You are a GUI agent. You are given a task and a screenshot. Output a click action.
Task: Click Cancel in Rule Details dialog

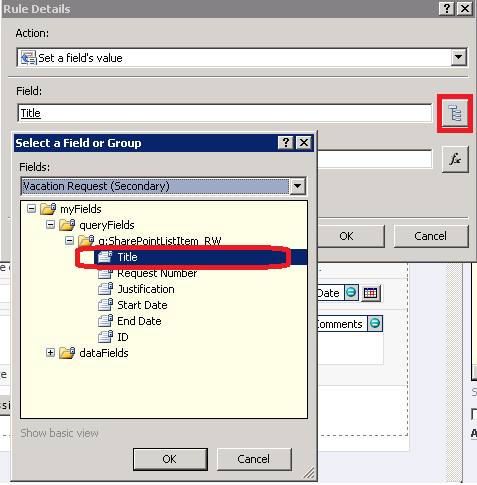click(431, 236)
